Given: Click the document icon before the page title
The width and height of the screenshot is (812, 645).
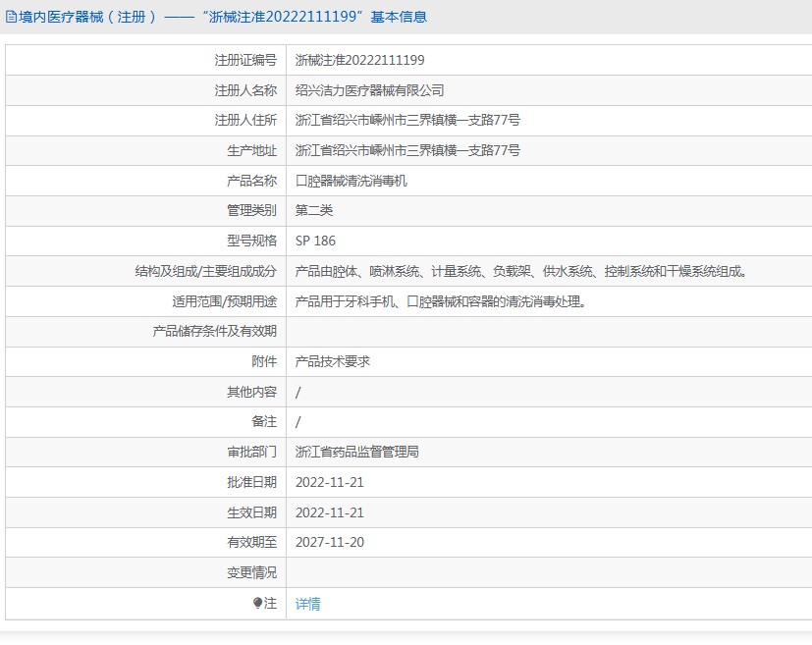Looking at the screenshot, I should [11, 17].
